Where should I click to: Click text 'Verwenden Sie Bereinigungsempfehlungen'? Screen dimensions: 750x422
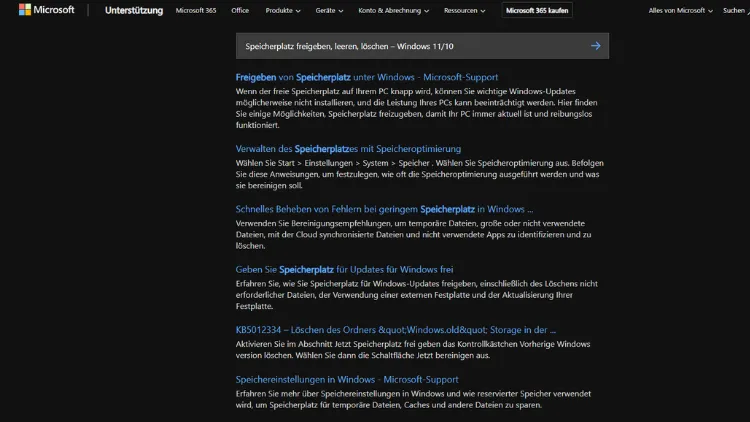tap(314, 223)
